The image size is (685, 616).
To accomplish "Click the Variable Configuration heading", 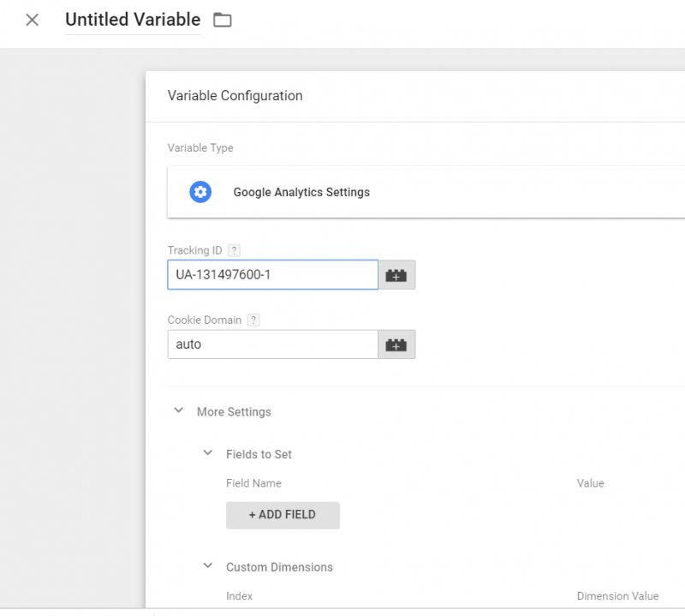I will pos(235,96).
